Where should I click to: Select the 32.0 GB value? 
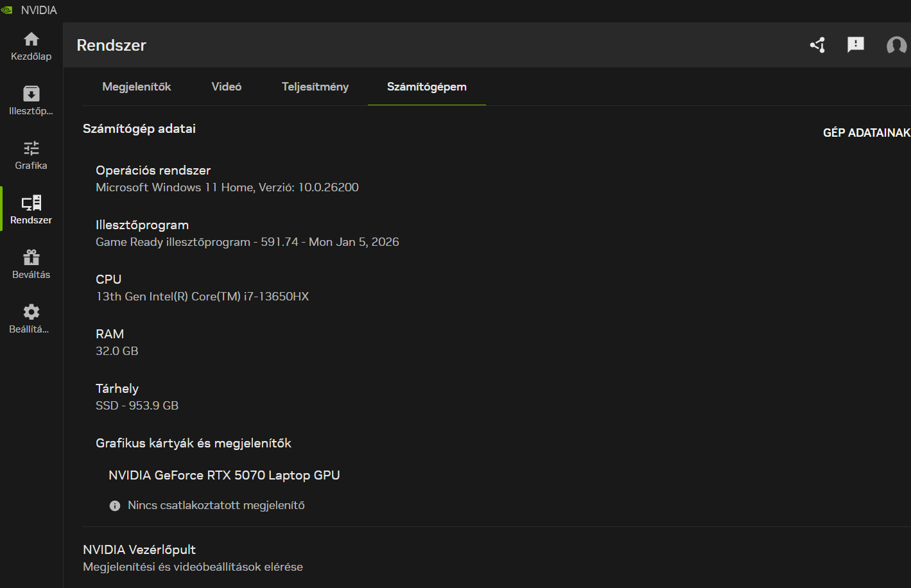[x=117, y=351]
